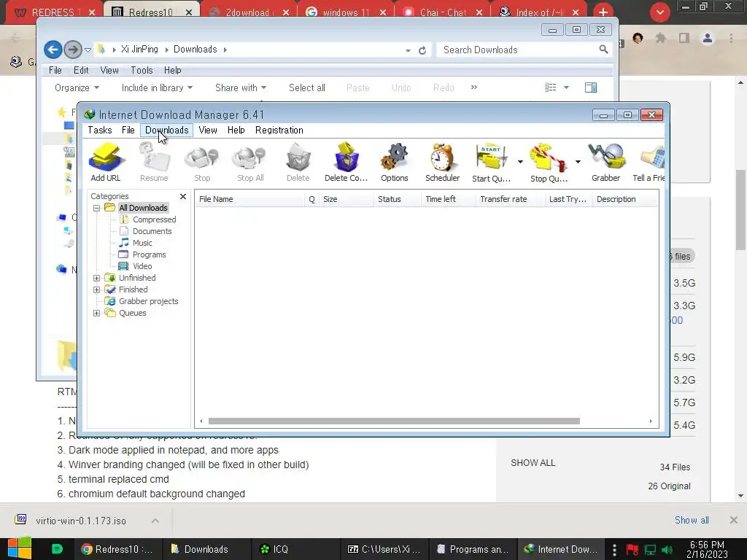Switch to the Chai - Chat browser tab
747x560 pixels.
tap(443, 12)
